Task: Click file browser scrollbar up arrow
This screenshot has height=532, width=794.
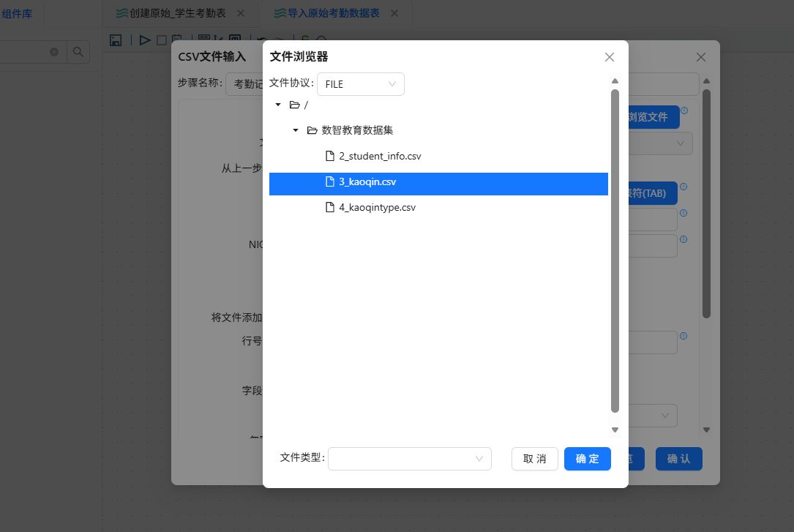Action: (615, 81)
